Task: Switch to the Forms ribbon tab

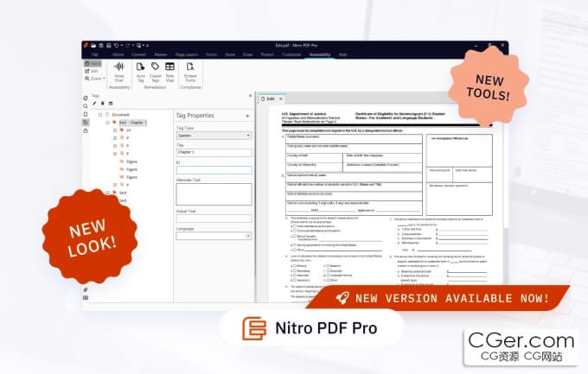Action: pyautogui.click(x=212, y=54)
